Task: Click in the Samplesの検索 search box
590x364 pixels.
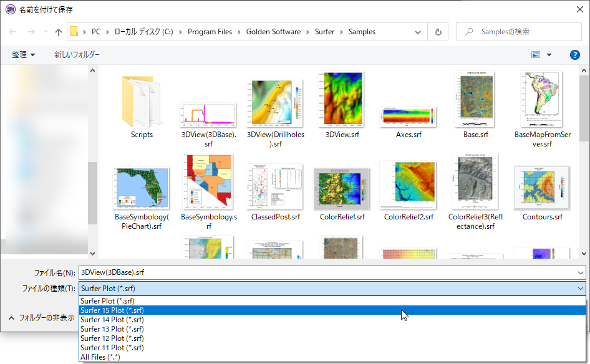Action: click(x=518, y=32)
